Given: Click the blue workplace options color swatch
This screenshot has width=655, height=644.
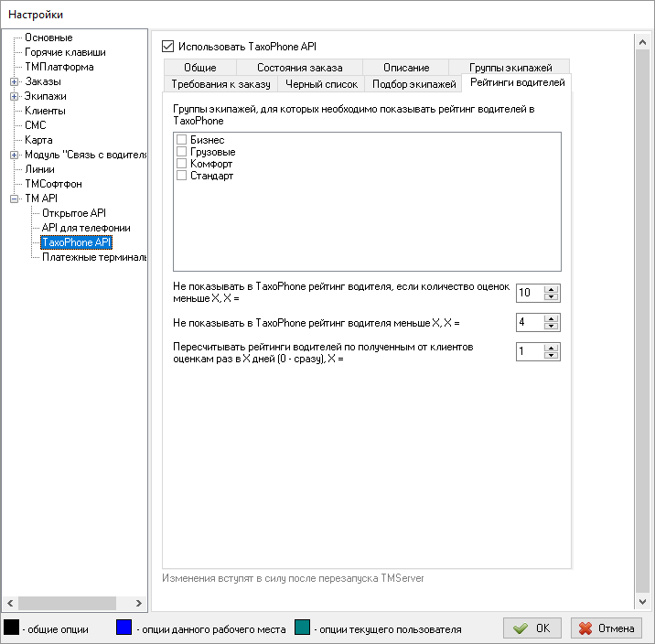Looking at the screenshot, I should click(123, 628).
